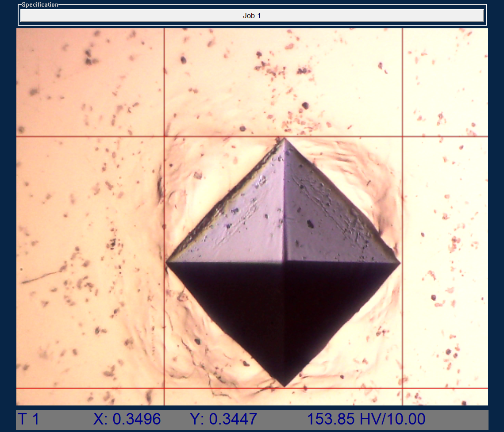This screenshot has height=432, width=504.
Task: Select the X: 0.3496 diagonal readout
Action: pos(127,419)
